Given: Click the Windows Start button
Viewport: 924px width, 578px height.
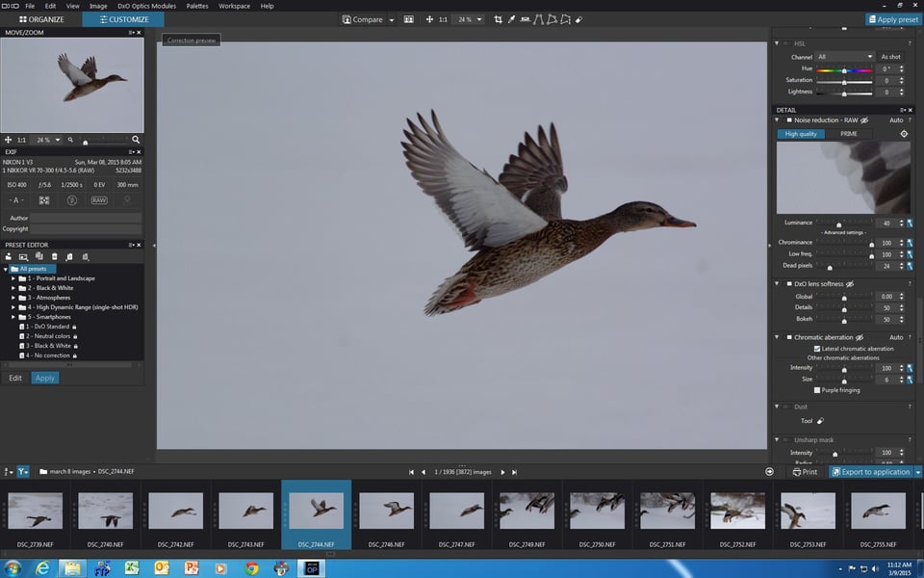Looking at the screenshot, I should [x=12, y=568].
